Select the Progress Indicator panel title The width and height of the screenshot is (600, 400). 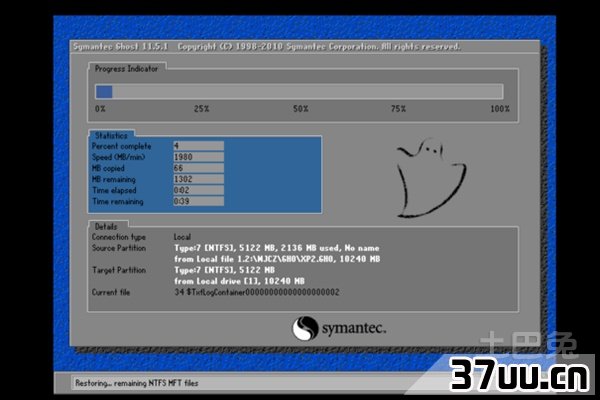coord(126,69)
